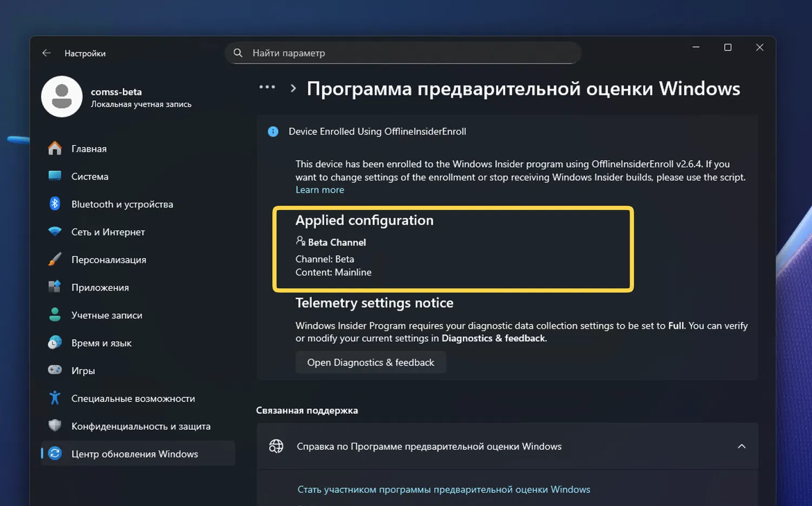Image resolution: width=812 pixels, height=506 pixels.
Task: Click the search magnifier icon
Action: (x=238, y=53)
